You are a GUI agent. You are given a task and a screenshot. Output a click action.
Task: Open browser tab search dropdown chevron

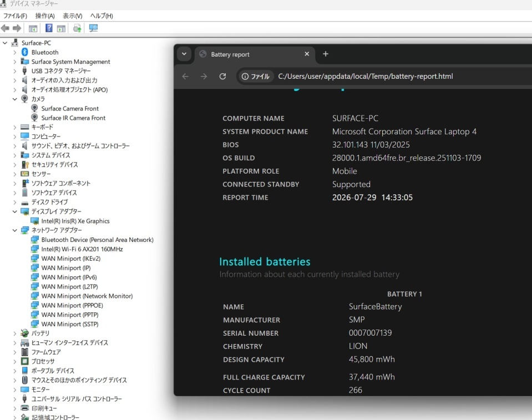click(184, 54)
